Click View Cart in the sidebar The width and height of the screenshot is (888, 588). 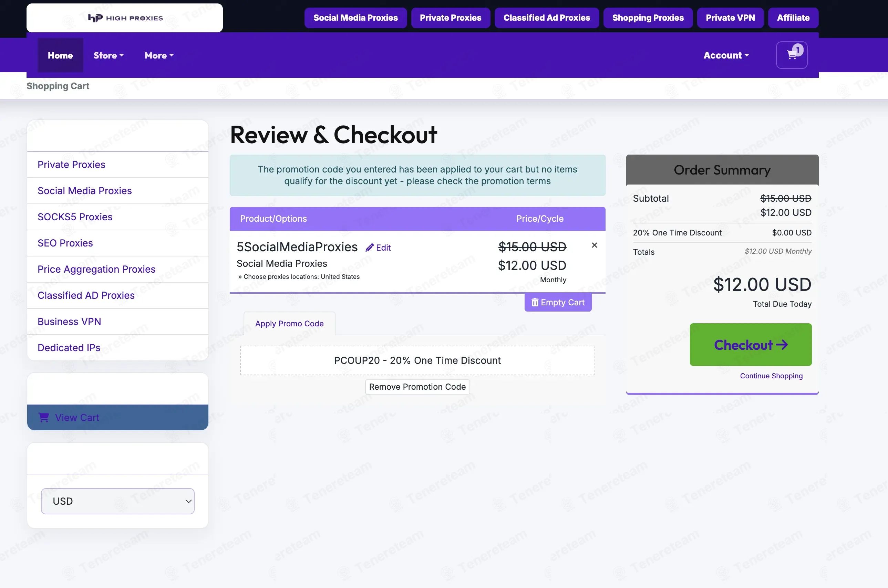(x=118, y=417)
